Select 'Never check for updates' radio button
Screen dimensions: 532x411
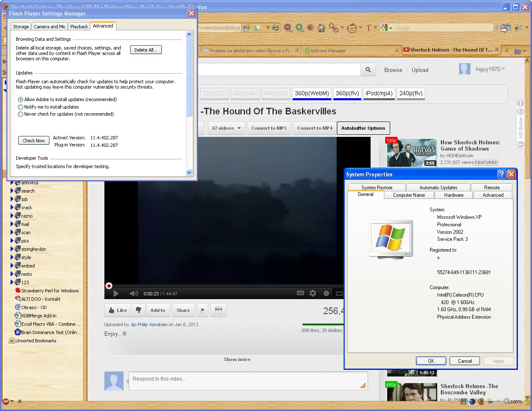point(21,114)
